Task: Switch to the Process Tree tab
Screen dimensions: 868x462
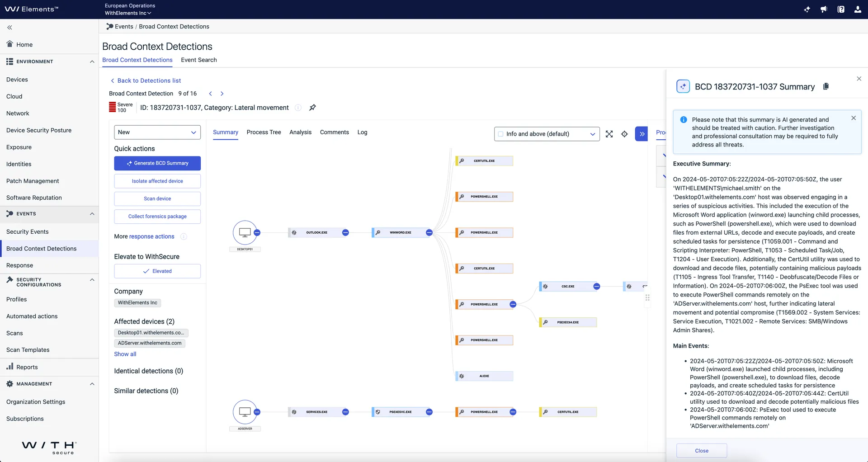Action: point(264,132)
